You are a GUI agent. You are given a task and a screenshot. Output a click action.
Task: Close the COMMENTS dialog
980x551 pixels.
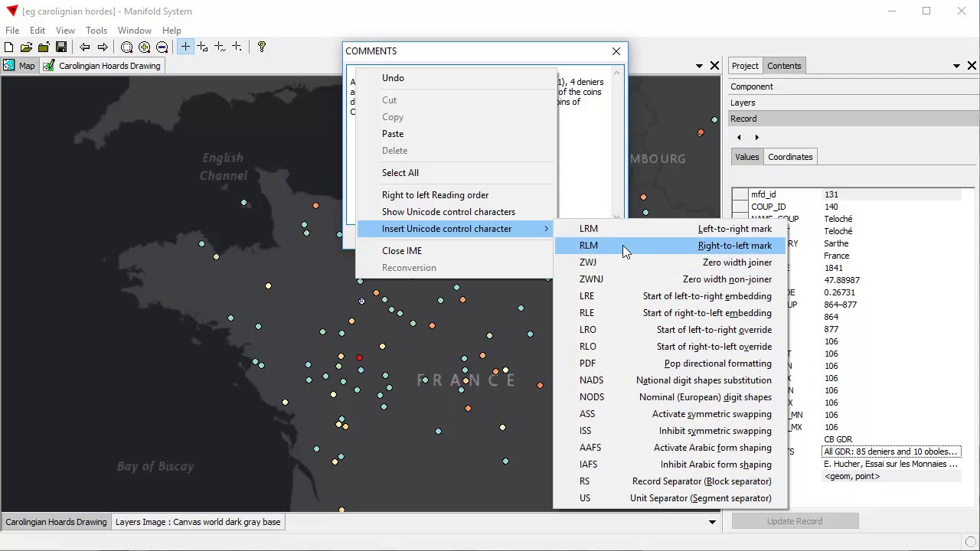coord(616,51)
